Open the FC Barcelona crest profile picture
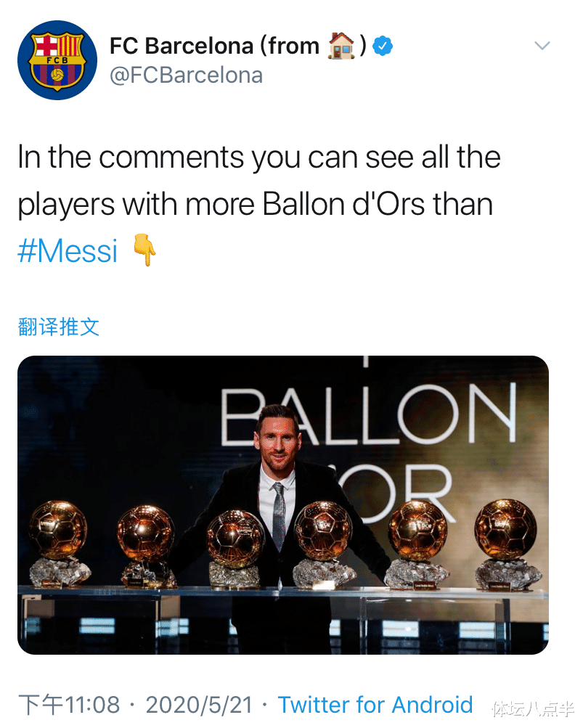Image resolution: width=583 pixels, height=728 pixels. tap(57, 60)
